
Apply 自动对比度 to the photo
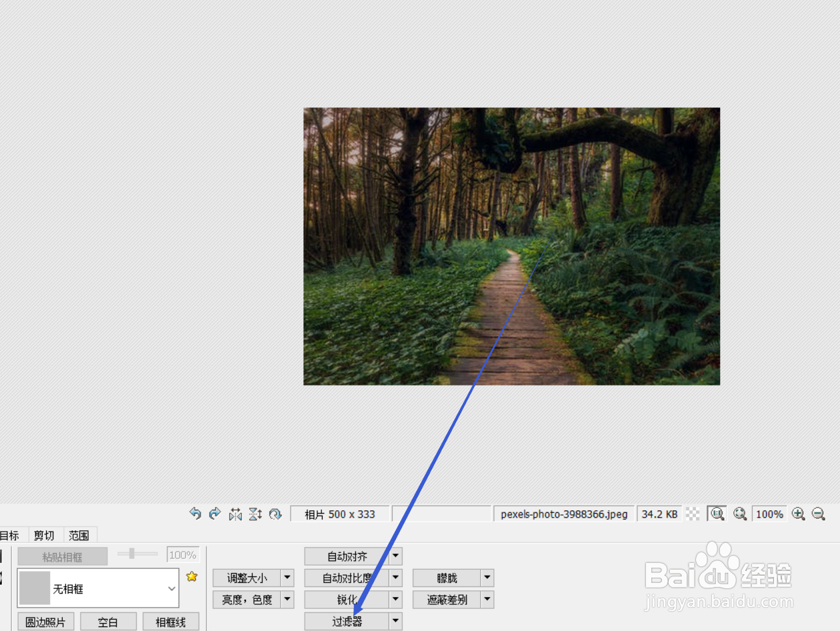(347, 578)
